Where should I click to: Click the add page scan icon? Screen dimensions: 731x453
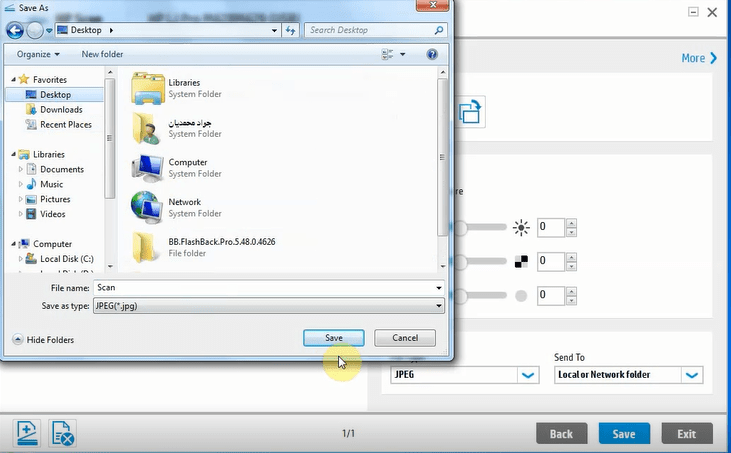[x=27, y=433]
